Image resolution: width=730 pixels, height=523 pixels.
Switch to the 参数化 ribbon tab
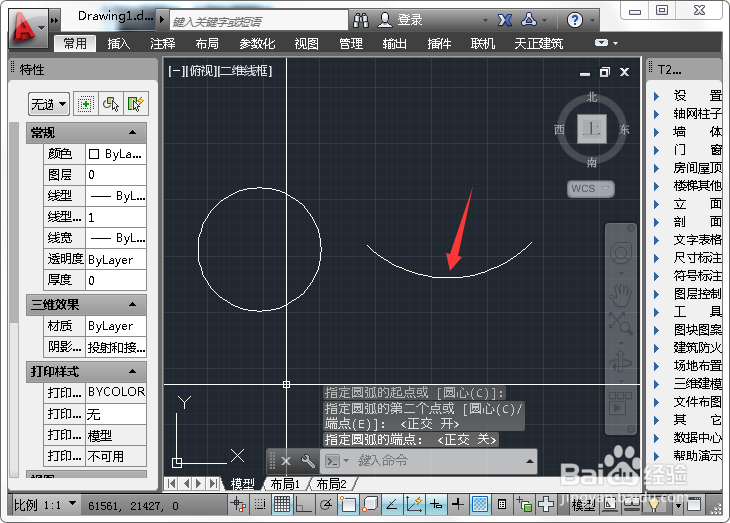[257, 43]
